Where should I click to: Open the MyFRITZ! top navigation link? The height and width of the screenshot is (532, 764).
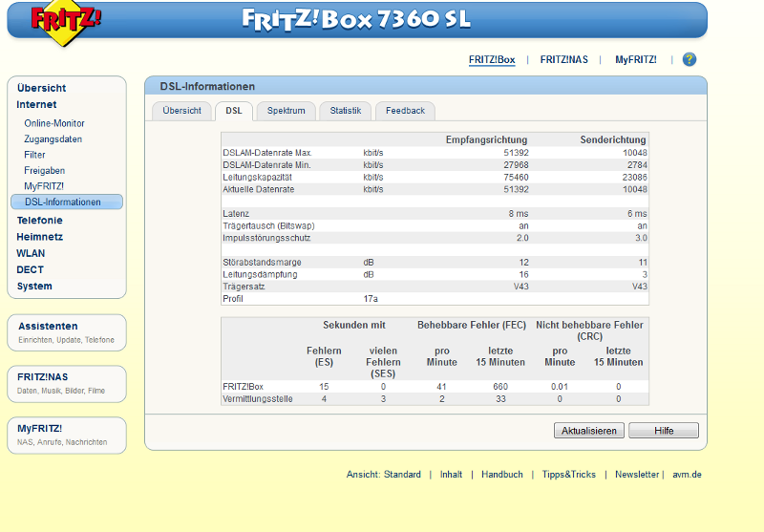coord(635,59)
